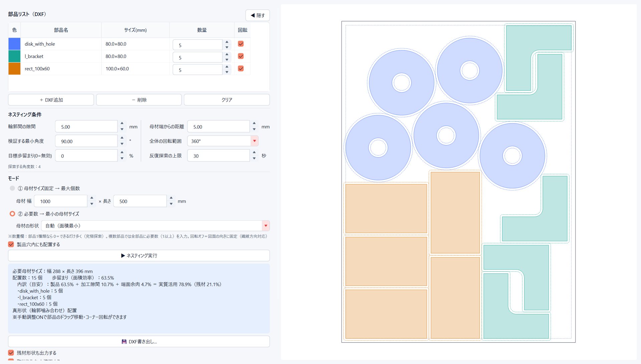
Task: Select the disk_with_hole row name
Action: (40, 44)
